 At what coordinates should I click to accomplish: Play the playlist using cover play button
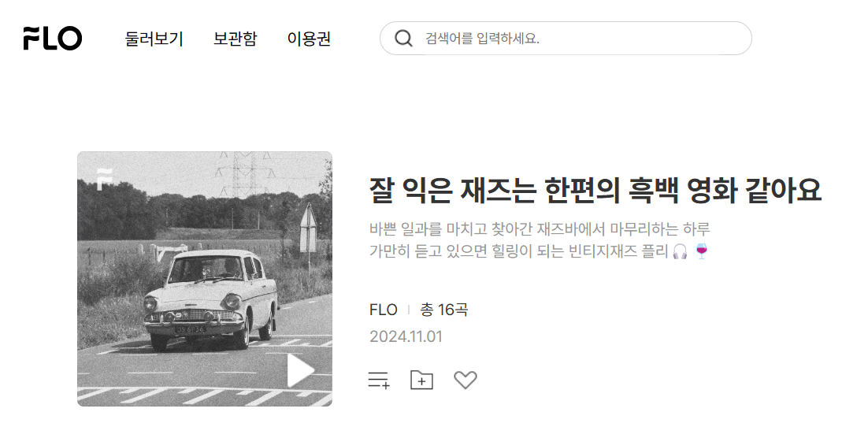click(301, 370)
